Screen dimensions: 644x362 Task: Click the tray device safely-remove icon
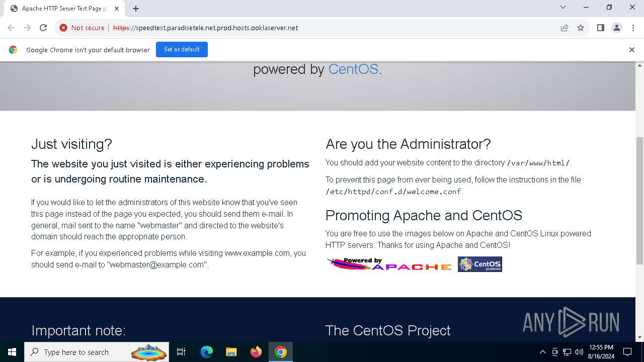coord(555,352)
